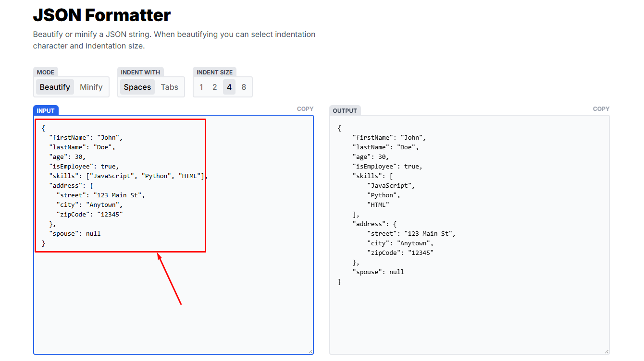644x361 pixels.
Task: Click the JSON Formatter page heading
Action: pos(101,15)
